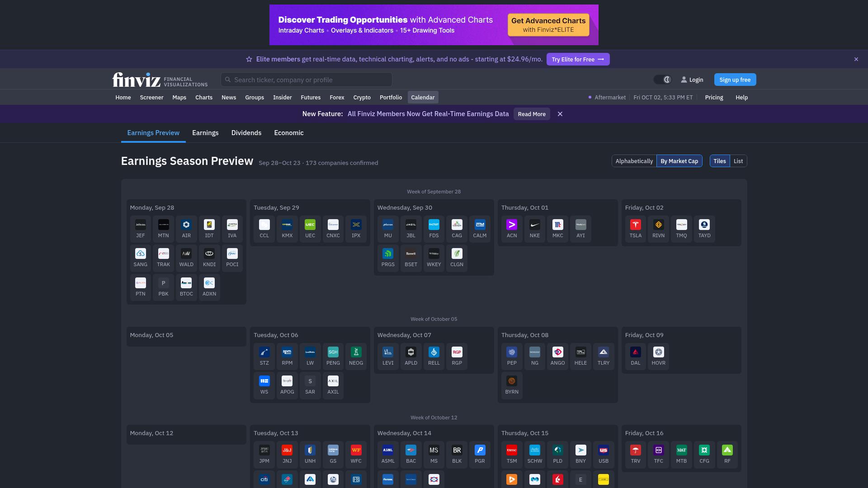Viewport: 868px width, 488px height.
Task: Select the WFC ticker tile
Action: tap(356, 455)
